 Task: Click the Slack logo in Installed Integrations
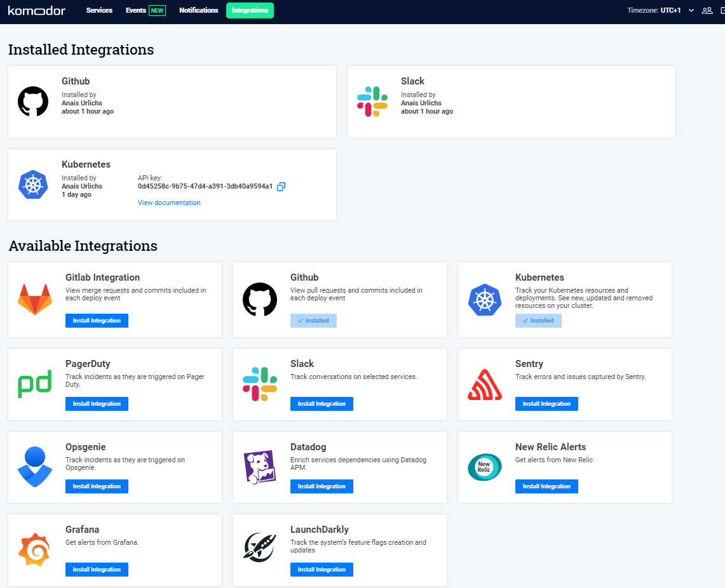(372, 102)
